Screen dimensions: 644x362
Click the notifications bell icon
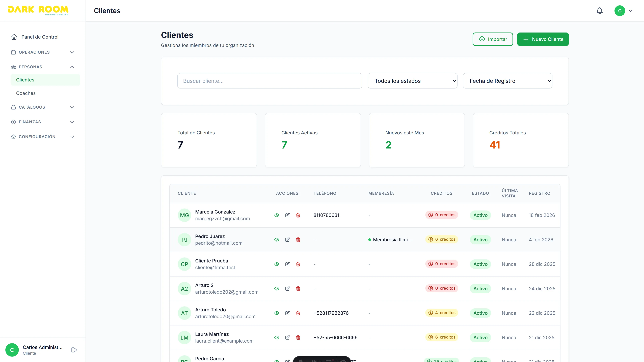pos(600,11)
